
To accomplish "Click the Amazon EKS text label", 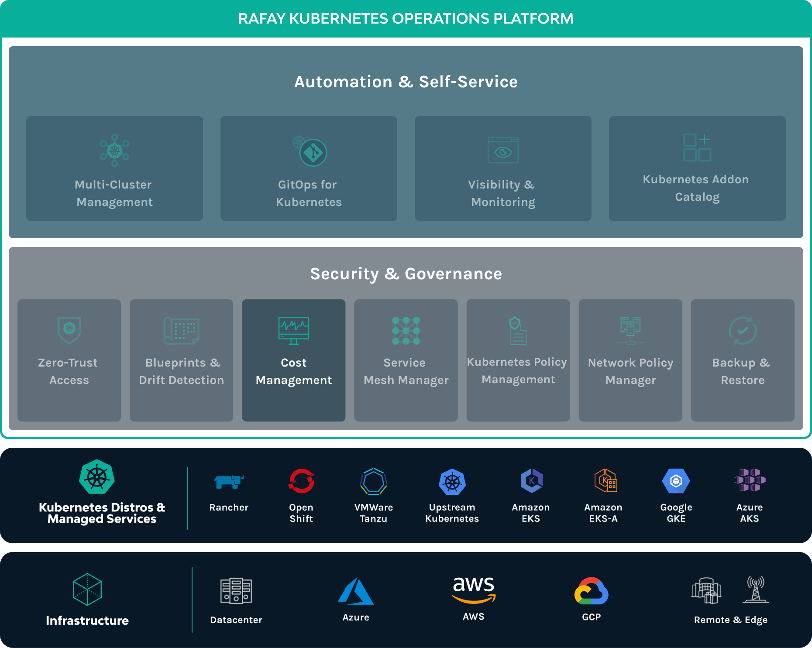I will pos(531,513).
